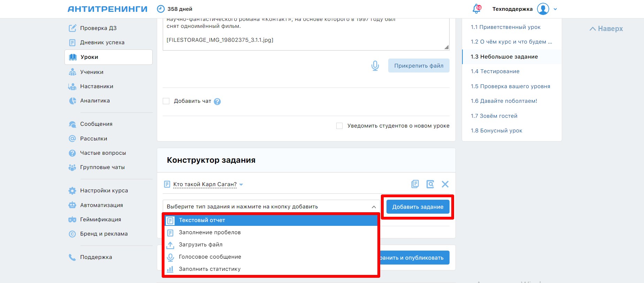The width and height of the screenshot is (644, 283).
Task: Click the notifications bell icon
Action: pyautogui.click(x=476, y=9)
